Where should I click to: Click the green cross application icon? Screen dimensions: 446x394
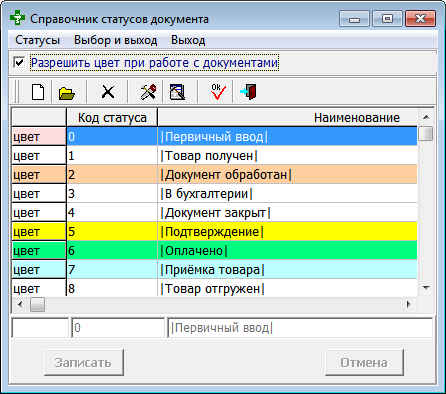17,18
